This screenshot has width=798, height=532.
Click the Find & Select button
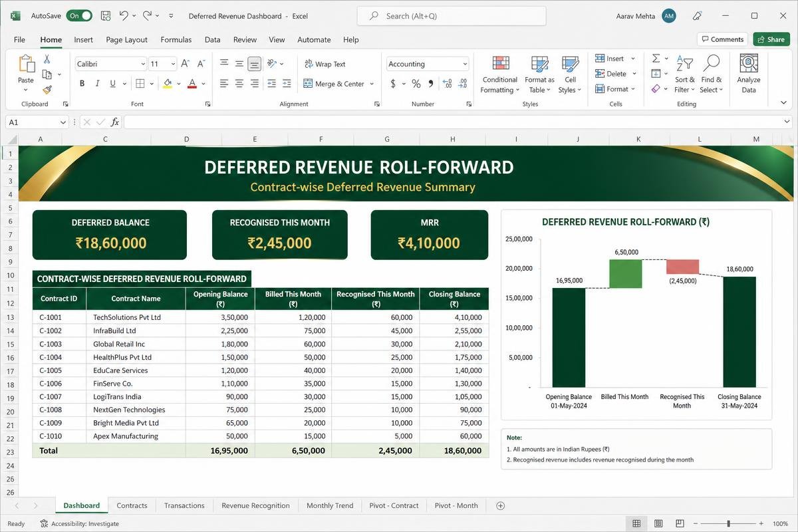click(x=711, y=74)
